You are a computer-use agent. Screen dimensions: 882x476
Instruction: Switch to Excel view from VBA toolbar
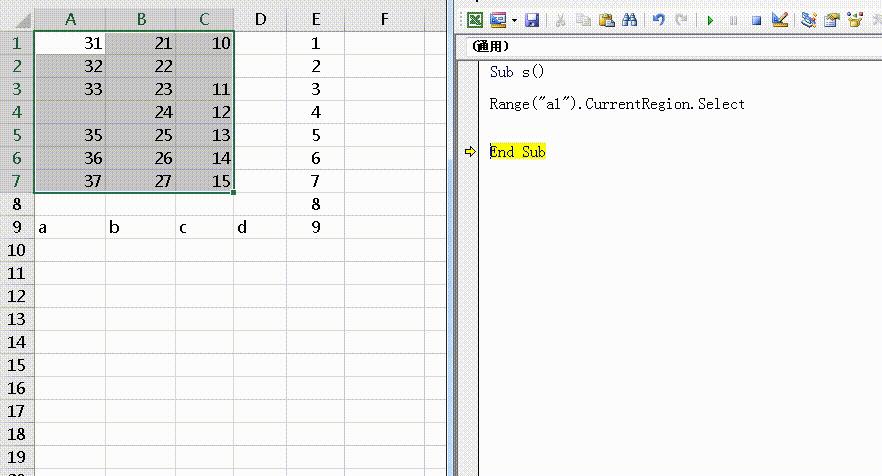point(475,20)
